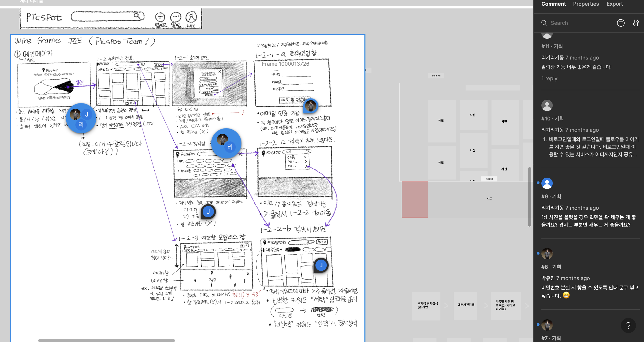The image size is (644, 342).
Task: Switch to the Properties tab
Action: click(x=586, y=4)
